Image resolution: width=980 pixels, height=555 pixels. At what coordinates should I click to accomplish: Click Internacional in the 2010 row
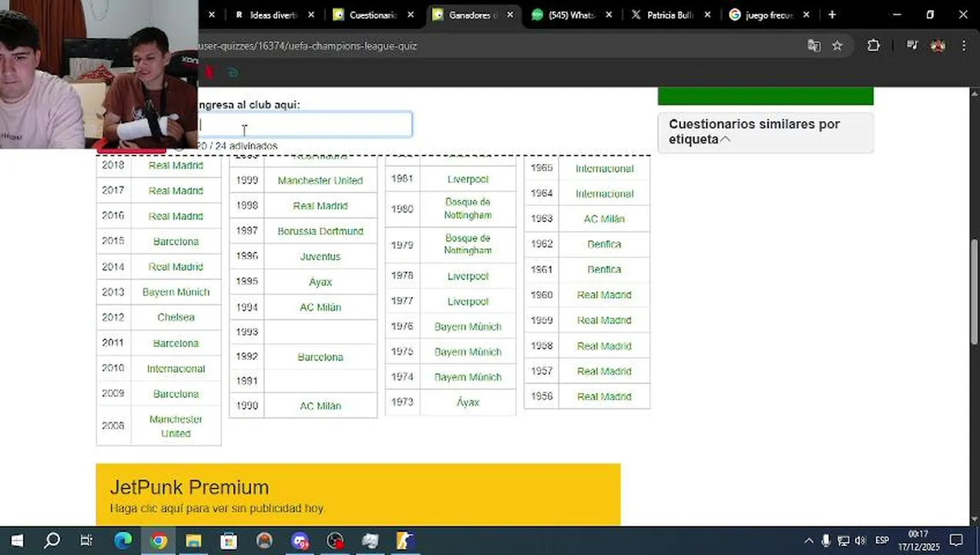tap(176, 368)
